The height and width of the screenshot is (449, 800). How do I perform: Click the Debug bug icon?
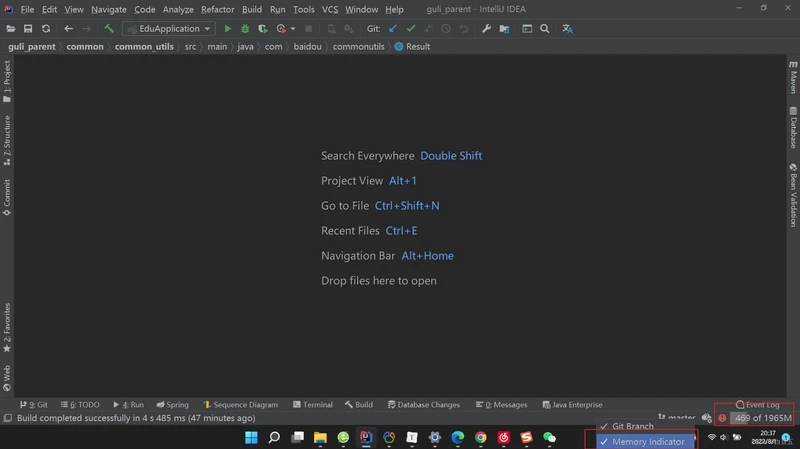click(245, 29)
